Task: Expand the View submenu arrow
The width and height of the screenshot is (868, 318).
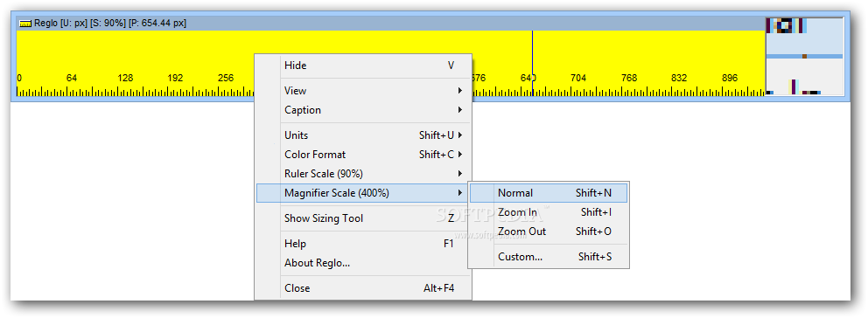Action: (x=460, y=91)
